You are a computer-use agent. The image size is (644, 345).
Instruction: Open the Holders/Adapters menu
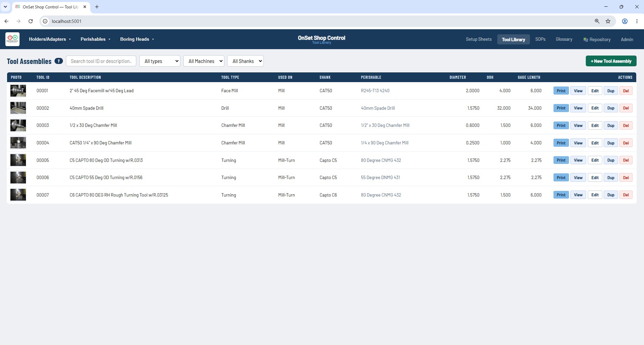[x=50, y=39]
